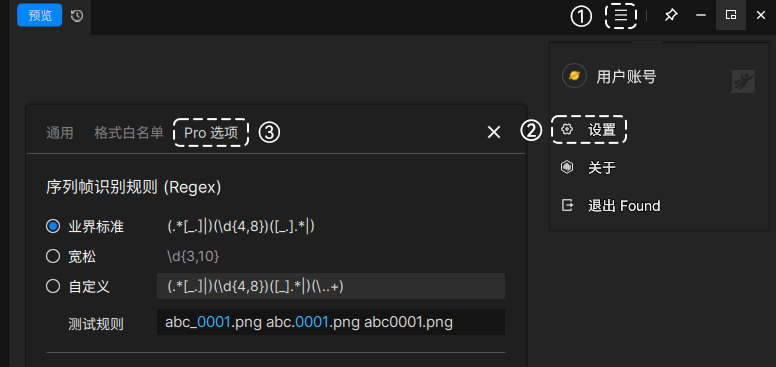Choose the 自定义 radio option

click(53, 286)
